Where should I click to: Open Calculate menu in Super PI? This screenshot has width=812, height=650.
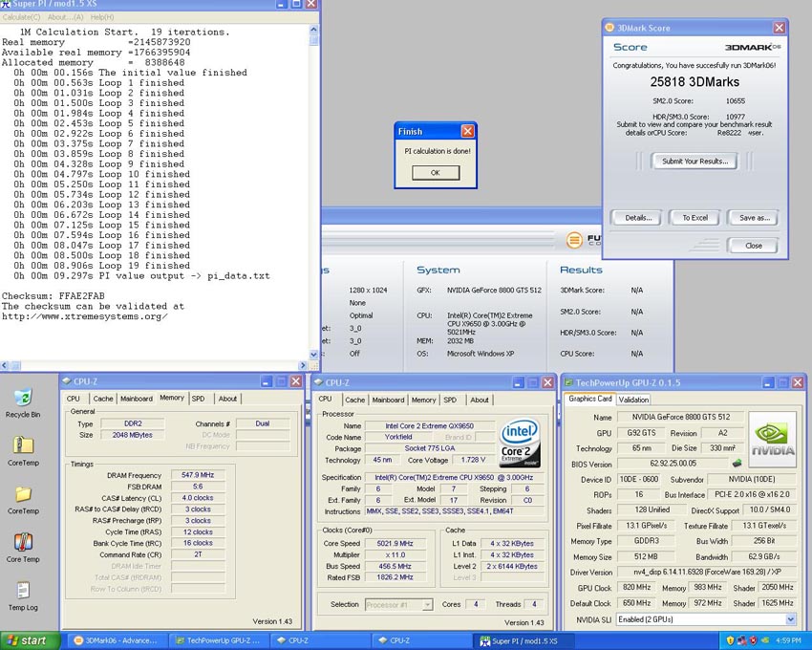tap(21, 17)
